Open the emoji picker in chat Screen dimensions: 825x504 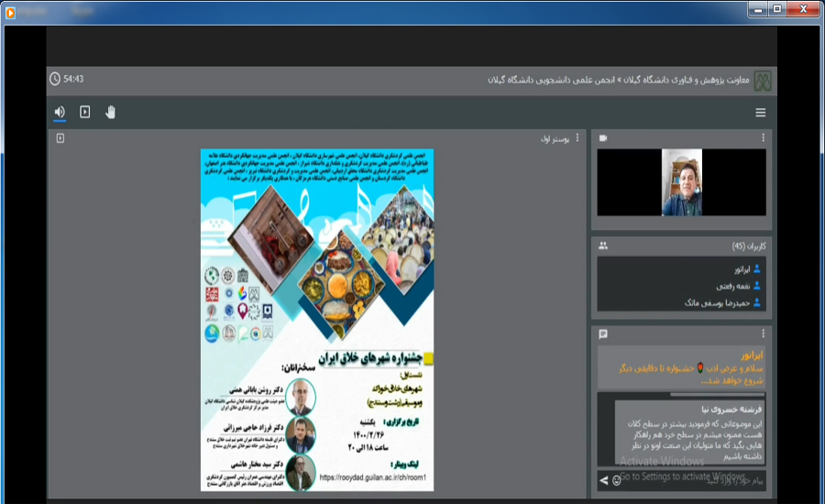[x=616, y=479]
